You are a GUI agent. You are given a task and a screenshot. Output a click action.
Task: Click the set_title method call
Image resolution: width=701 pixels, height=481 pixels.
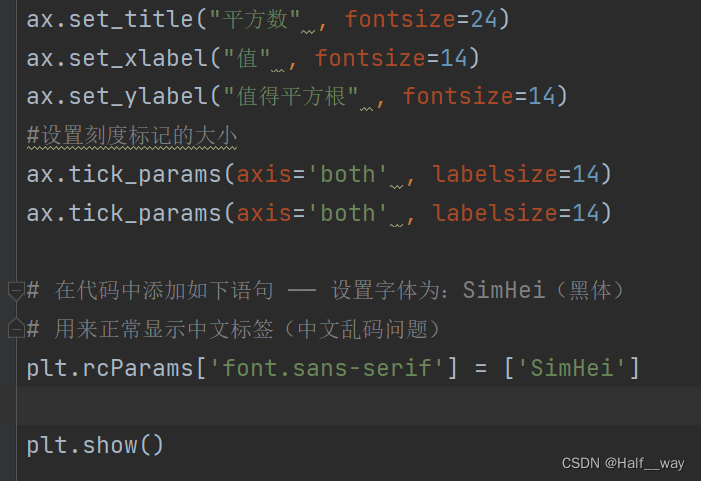pyautogui.click(x=131, y=19)
